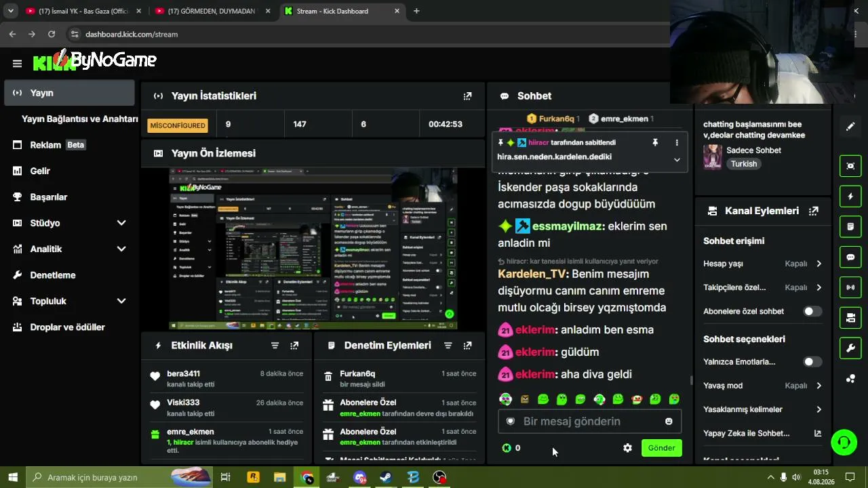Open Reklam Beta page

point(69,145)
